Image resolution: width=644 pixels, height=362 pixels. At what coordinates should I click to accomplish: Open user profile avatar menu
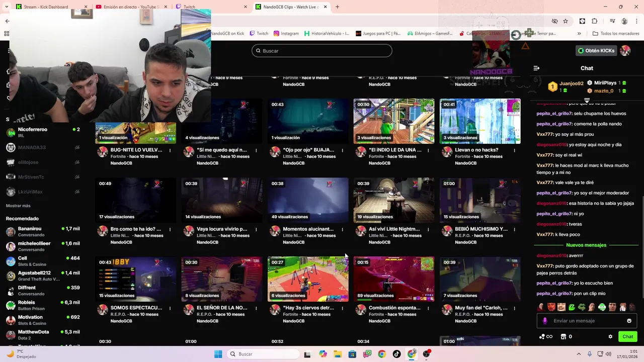click(x=625, y=51)
